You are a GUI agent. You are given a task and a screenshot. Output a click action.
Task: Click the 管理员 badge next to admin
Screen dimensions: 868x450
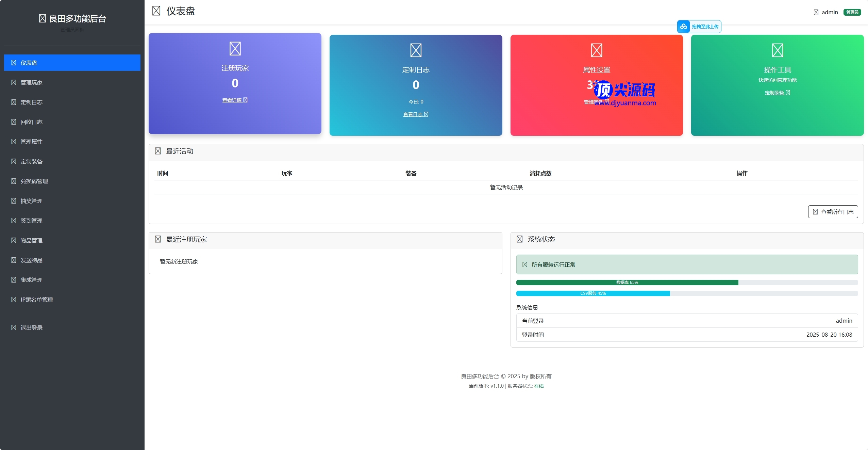point(852,12)
